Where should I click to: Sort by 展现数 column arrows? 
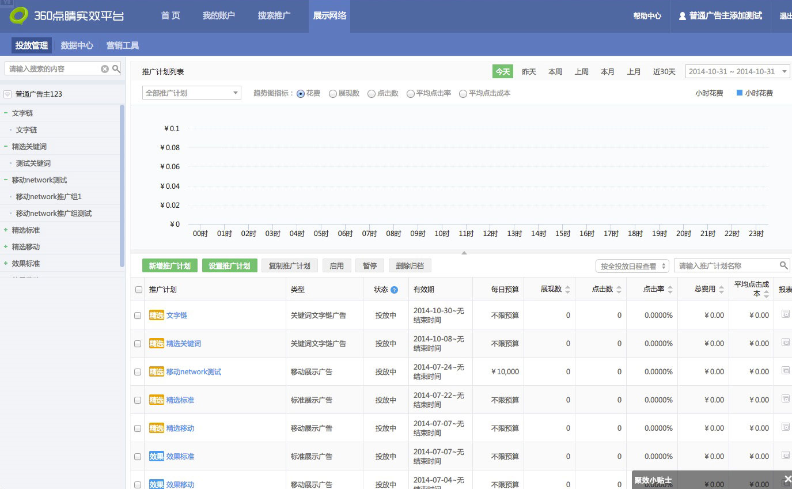pos(568,290)
